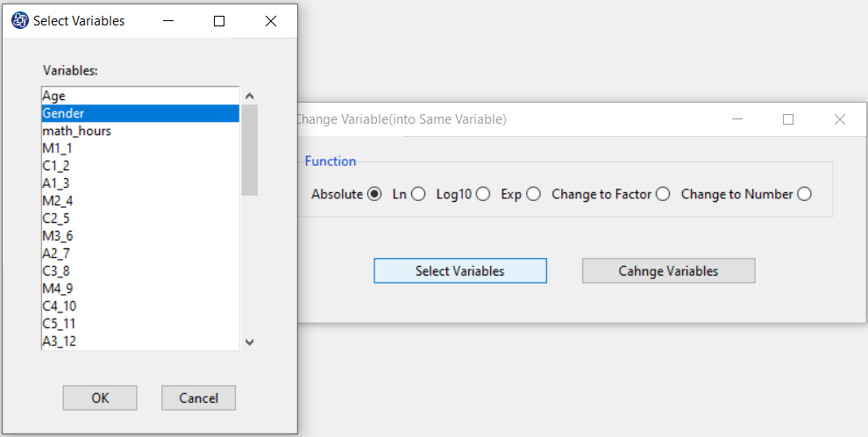Click the Cahnge Variables button
Screen dimensions: 868x437
pos(668,271)
